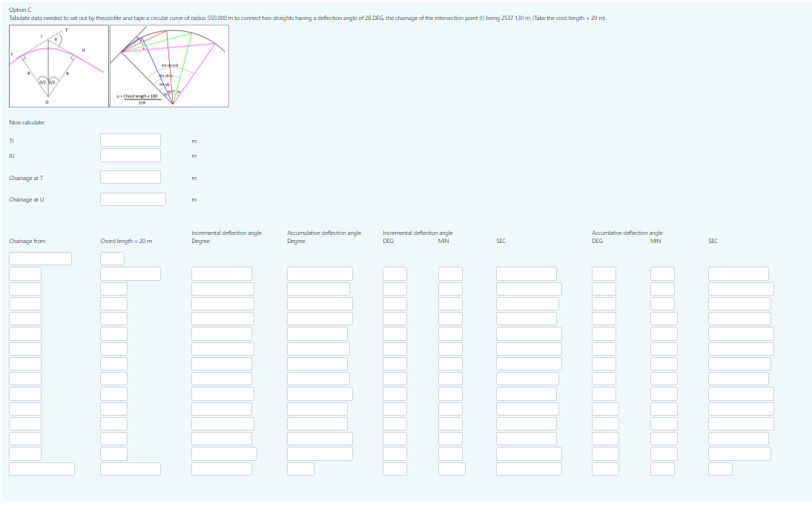Click the last row Accumulative Degree field
This screenshot has height=512, width=812.
(301, 468)
